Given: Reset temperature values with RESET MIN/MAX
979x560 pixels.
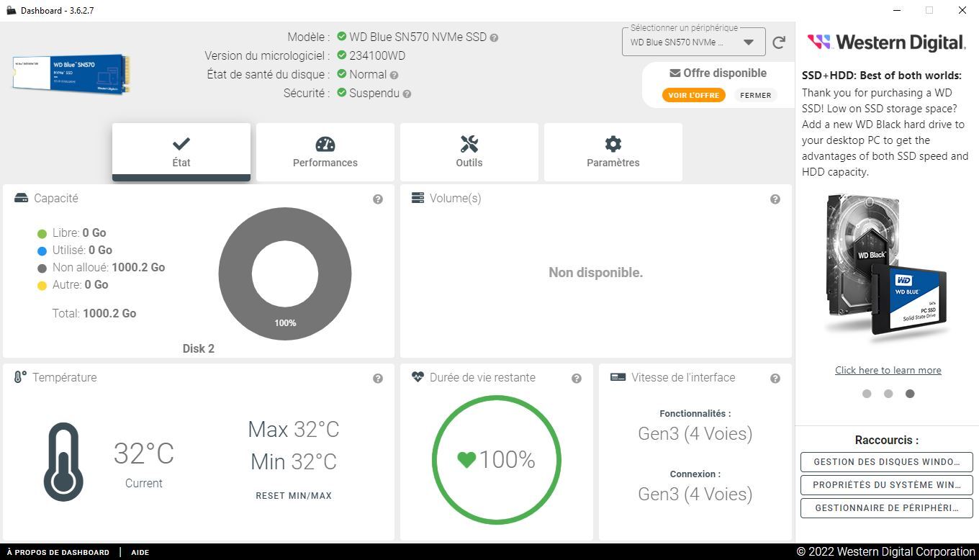Looking at the screenshot, I should coord(294,496).
